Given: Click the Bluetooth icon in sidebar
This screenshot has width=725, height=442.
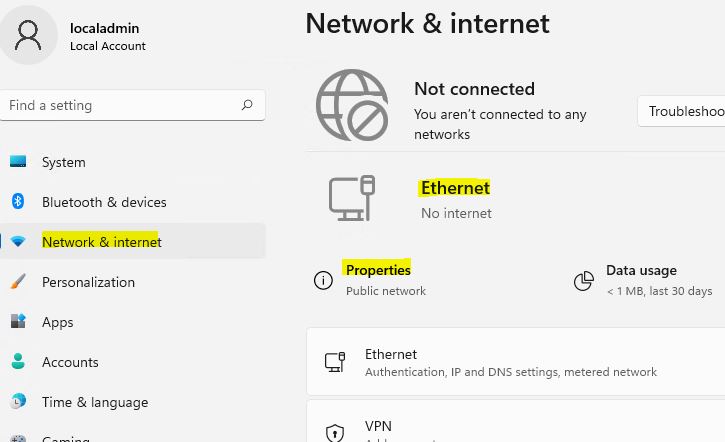Looking at the screenshot, I should (18, 201).
